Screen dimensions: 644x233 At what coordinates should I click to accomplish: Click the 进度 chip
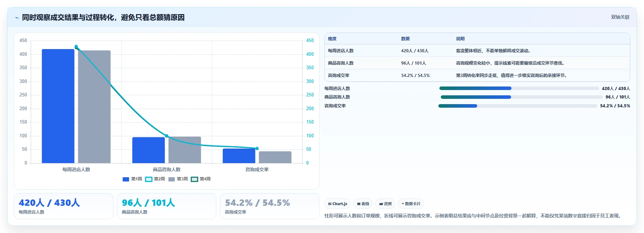click(385, 204)
